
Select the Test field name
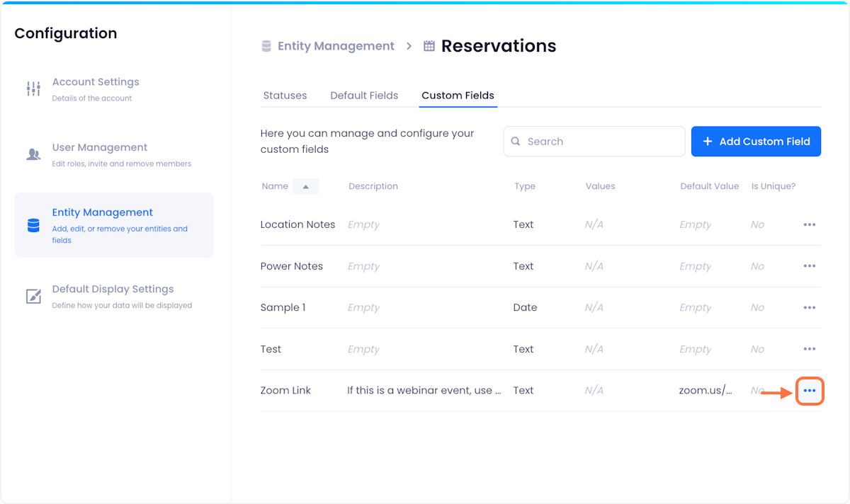click(271, 349)
